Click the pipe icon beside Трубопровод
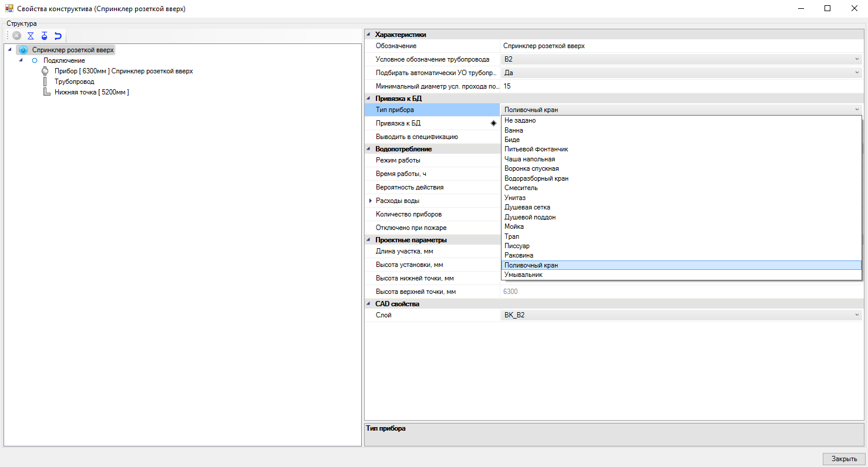868x467 pixels. (x=45, y=82)
